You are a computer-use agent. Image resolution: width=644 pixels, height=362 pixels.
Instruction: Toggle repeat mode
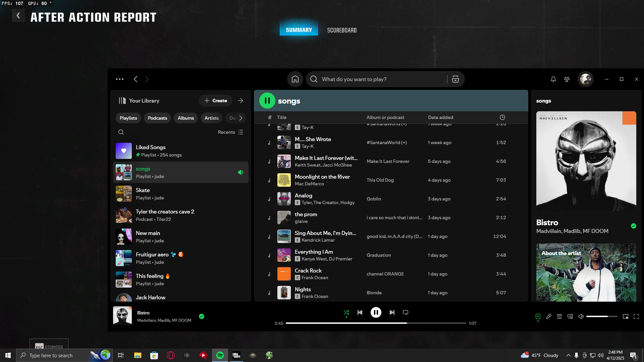point(406,312)
